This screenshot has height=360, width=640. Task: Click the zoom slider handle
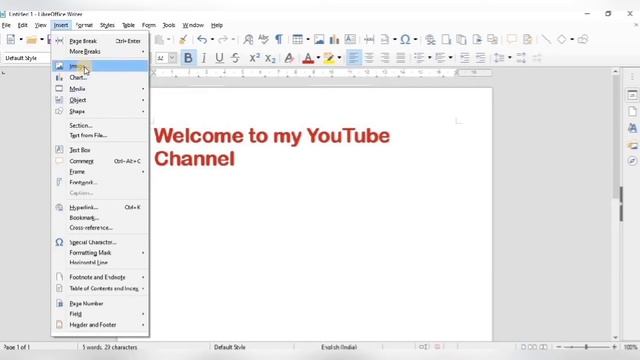[x=586, y=347]
